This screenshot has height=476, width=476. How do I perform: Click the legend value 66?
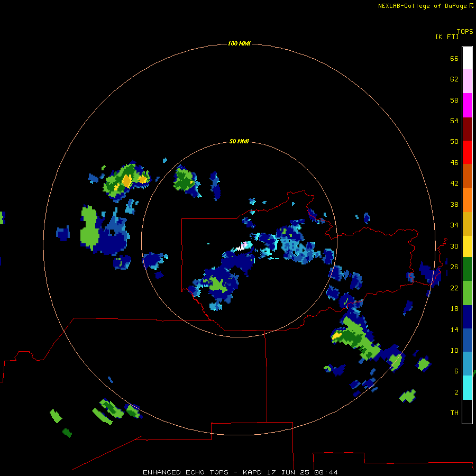454,58
